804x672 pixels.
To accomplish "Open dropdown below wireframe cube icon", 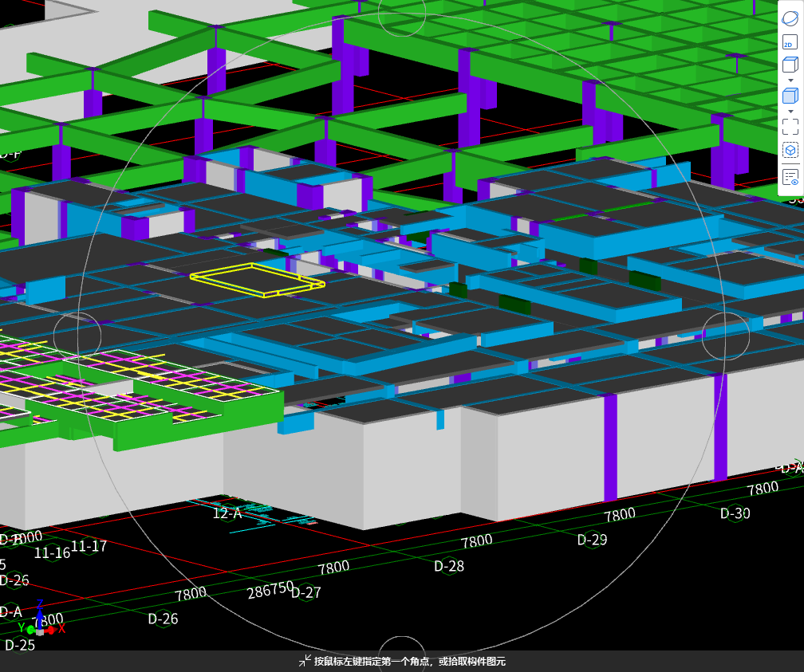I will [x=790, y=81].
